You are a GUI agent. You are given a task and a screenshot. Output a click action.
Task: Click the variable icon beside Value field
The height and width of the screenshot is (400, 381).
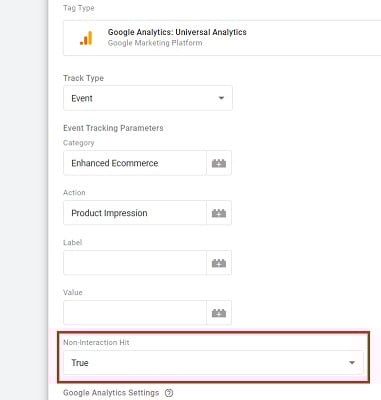pos(219,313)
